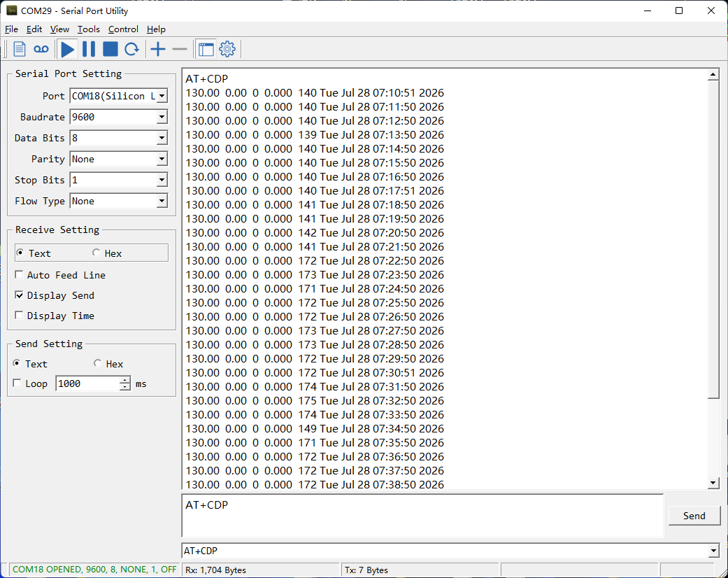Expand the Baudrate dropdown

162,117
